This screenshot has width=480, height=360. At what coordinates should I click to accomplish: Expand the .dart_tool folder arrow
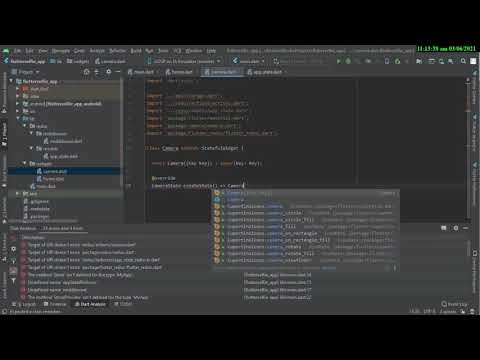pos(18,88)
